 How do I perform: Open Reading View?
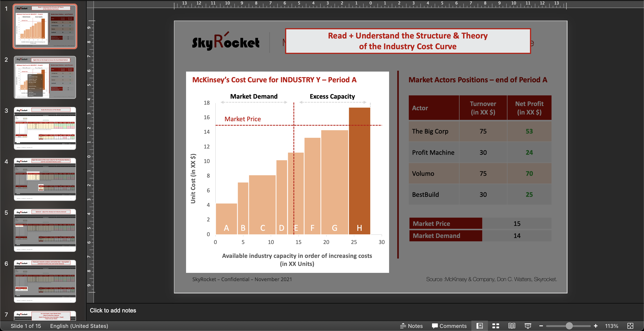[511, 326]
